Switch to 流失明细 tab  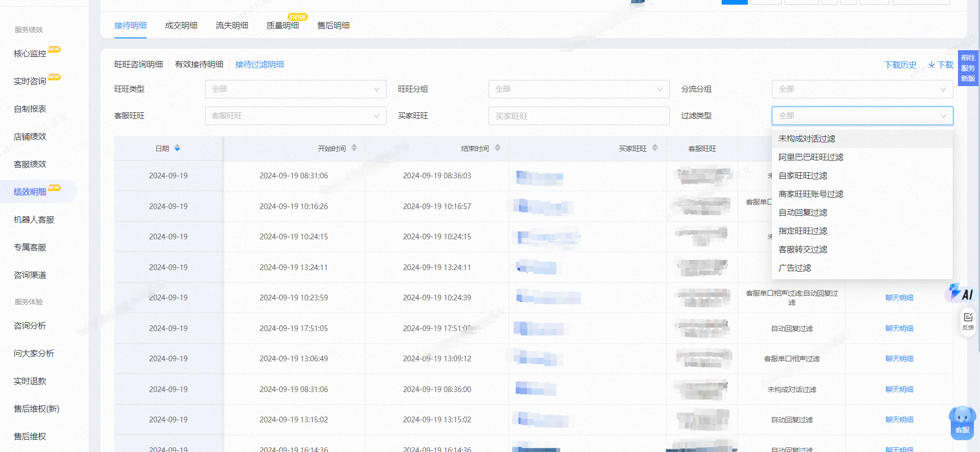click(232, 26)
